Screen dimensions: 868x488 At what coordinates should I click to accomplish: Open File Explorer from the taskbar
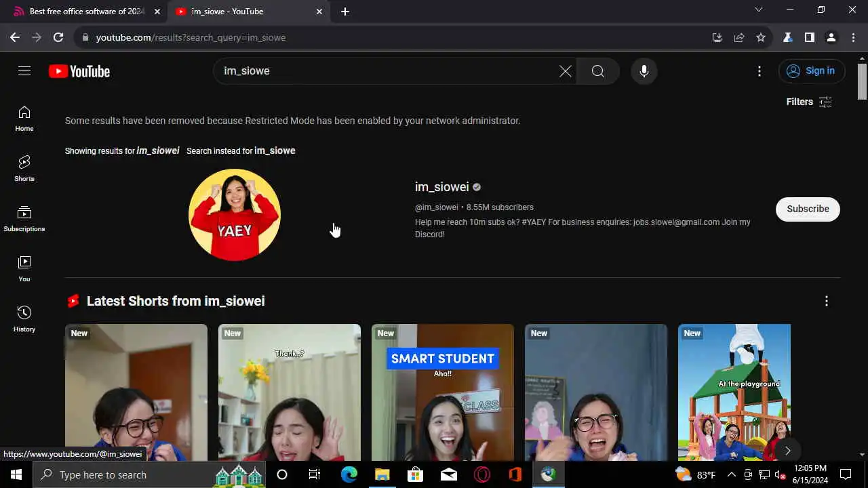click(x=382, y=474)
